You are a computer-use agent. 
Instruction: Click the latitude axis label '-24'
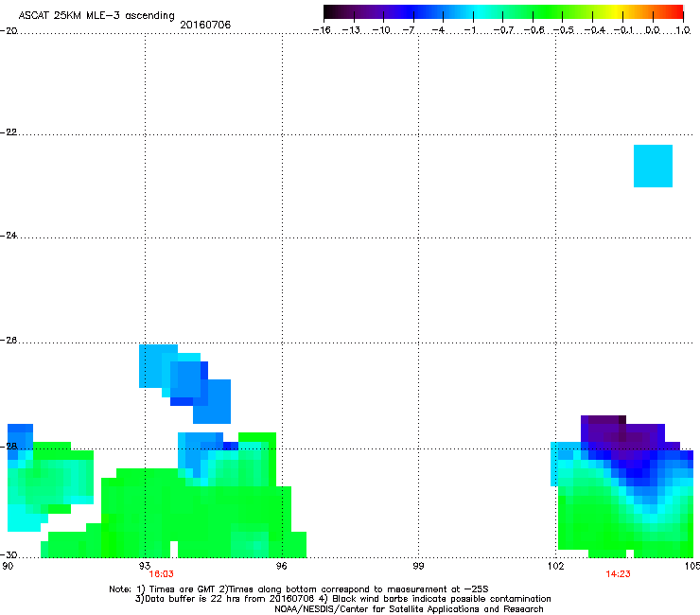coord(9,236)
